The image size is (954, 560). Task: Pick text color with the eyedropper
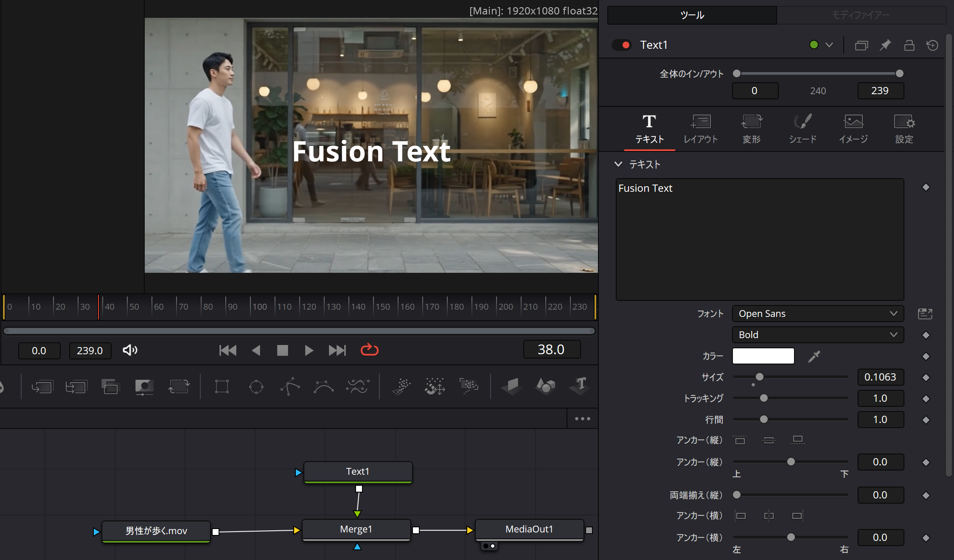[x=814, y=356]
